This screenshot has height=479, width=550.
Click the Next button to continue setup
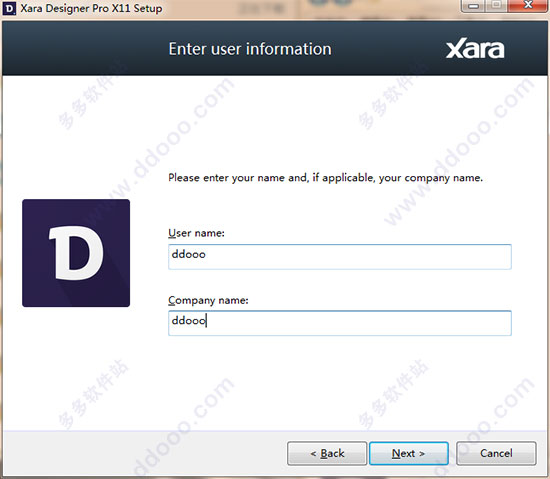point(409,453)
